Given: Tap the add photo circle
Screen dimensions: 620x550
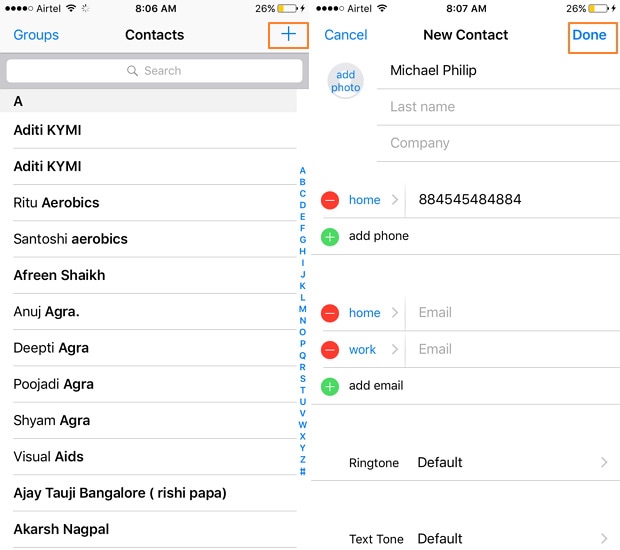Looking at the screenshot, I should (345, 81).
